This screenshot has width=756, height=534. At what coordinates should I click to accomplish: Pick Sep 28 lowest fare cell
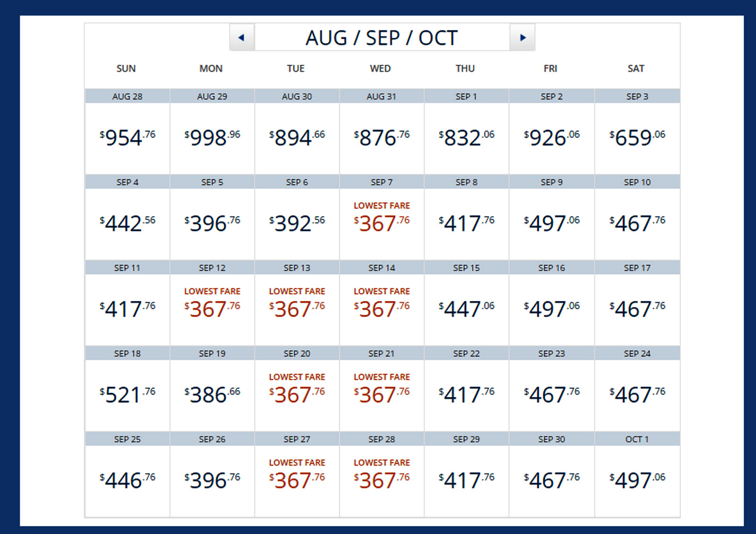click(382, 480)
